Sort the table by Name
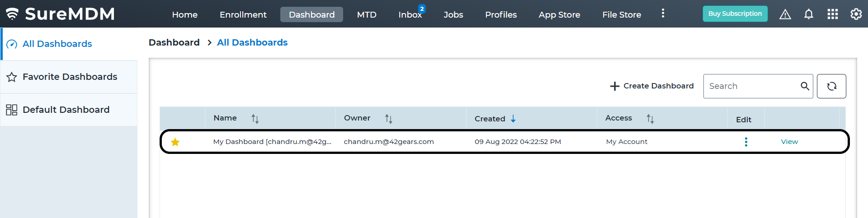 pos(255,119)
